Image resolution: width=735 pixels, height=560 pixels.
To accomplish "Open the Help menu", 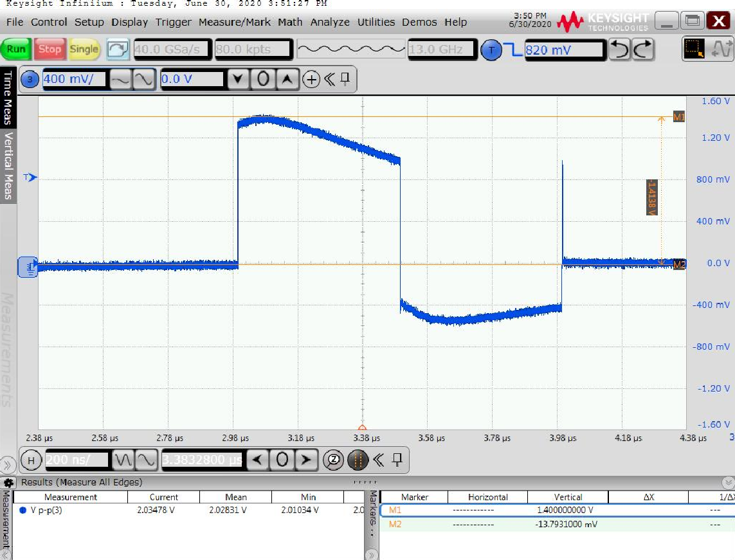I will (456, 22).
